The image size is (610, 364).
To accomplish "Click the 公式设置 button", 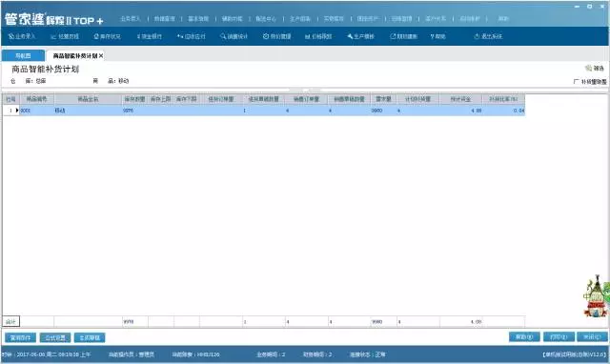I will pyautogui.click(x=55, y=337).
